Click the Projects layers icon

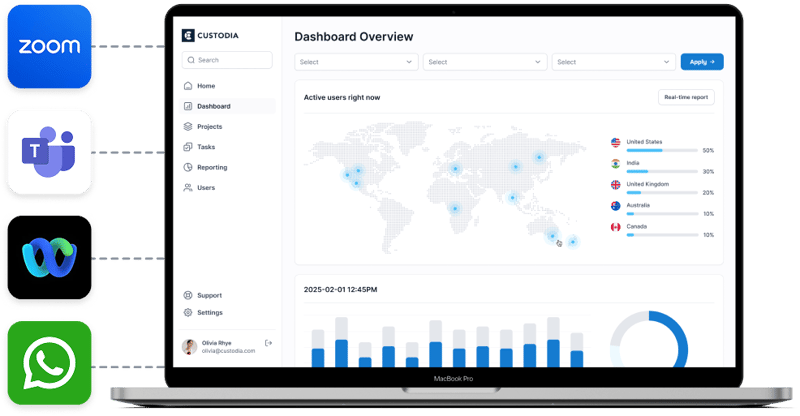click(x=188, y=127)
